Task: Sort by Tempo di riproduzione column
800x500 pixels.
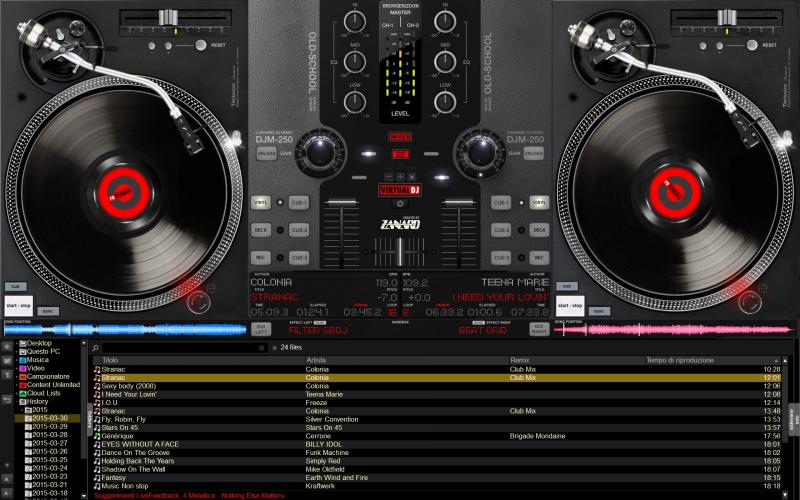Action: (680, 360)
